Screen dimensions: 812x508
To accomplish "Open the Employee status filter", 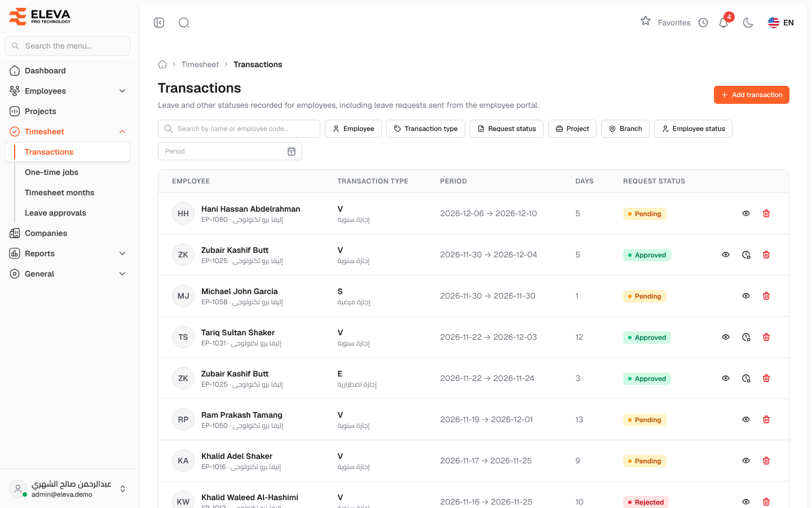I will [x=693, y=129].
